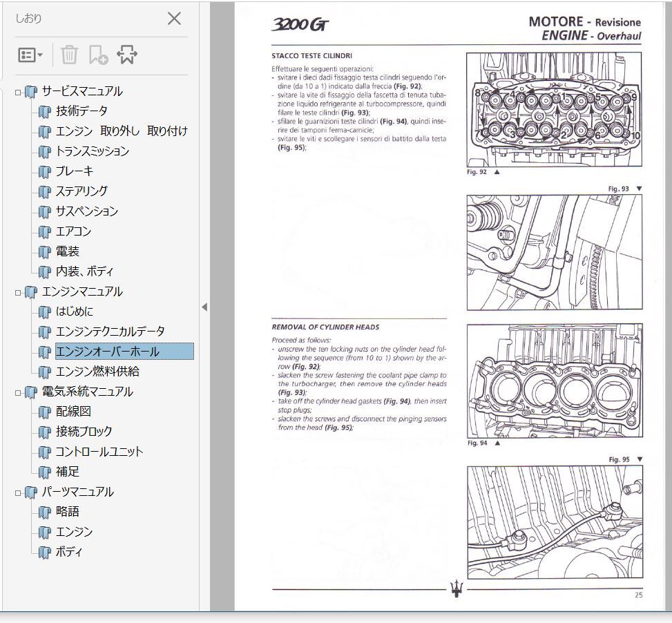Image resolution: width=672 pixels, height=623 pixels.
Task: Click the bookmark icon beside ステアリング
Action: click(45, 192)
